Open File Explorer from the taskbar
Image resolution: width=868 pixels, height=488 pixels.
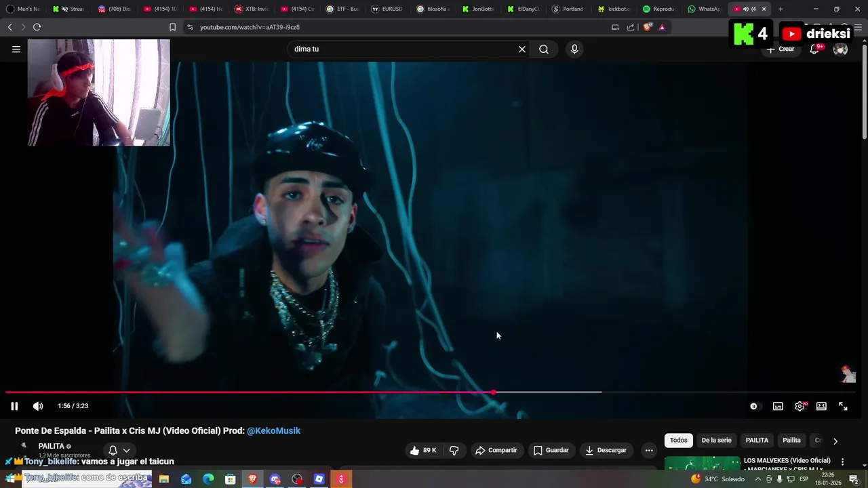(x=163, y=479)
